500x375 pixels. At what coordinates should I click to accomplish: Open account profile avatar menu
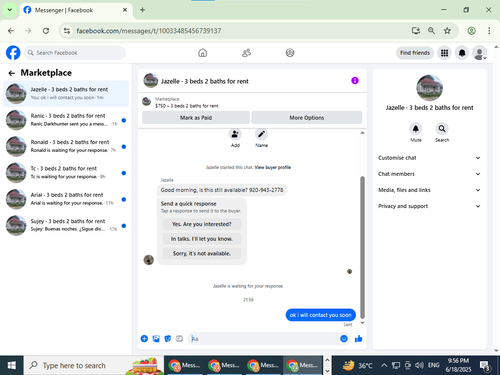(479, 53)
